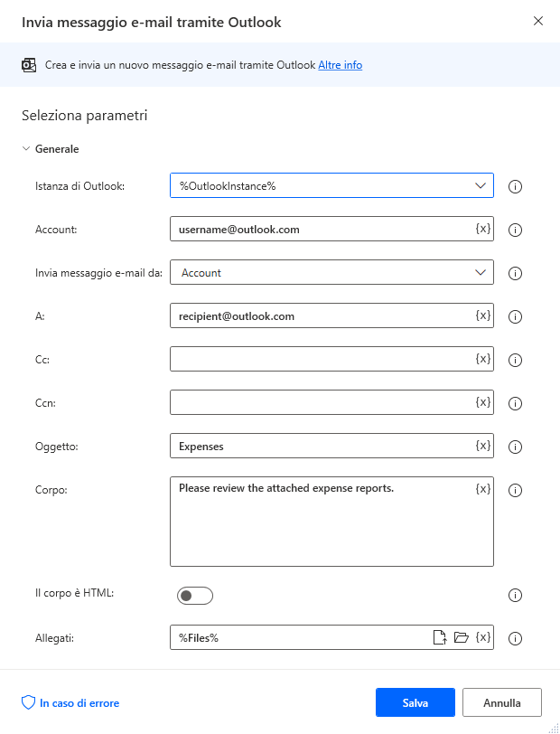The height and width of the screenshot is (734, 560).
Task: Show info for Istanza di Outlook
Action: (515, 186)
